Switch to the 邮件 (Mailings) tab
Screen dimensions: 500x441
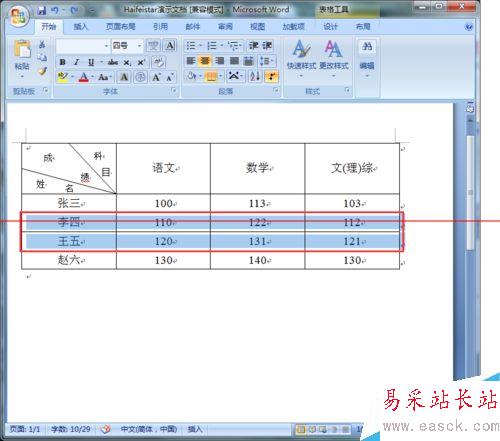point(193,27)
